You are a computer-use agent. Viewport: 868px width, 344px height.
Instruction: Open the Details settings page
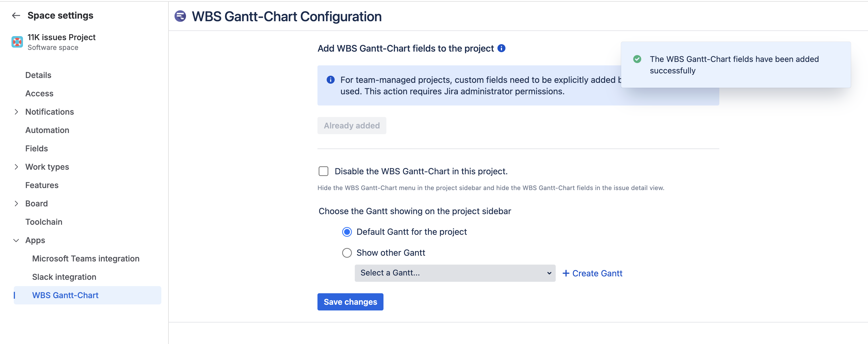point(38,75)
